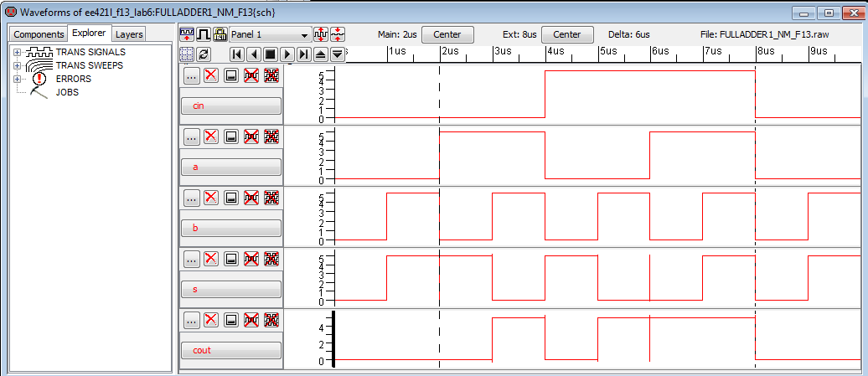Open range options for a panel

coord(192,136)
